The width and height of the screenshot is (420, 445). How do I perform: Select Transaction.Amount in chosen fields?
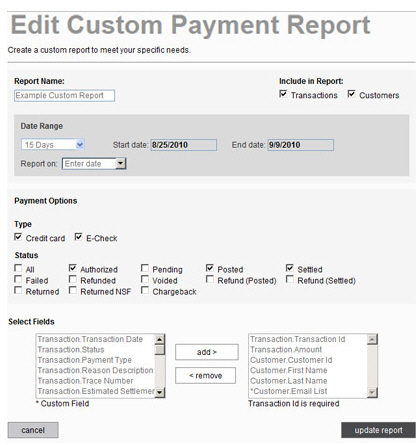pos(308,350)
